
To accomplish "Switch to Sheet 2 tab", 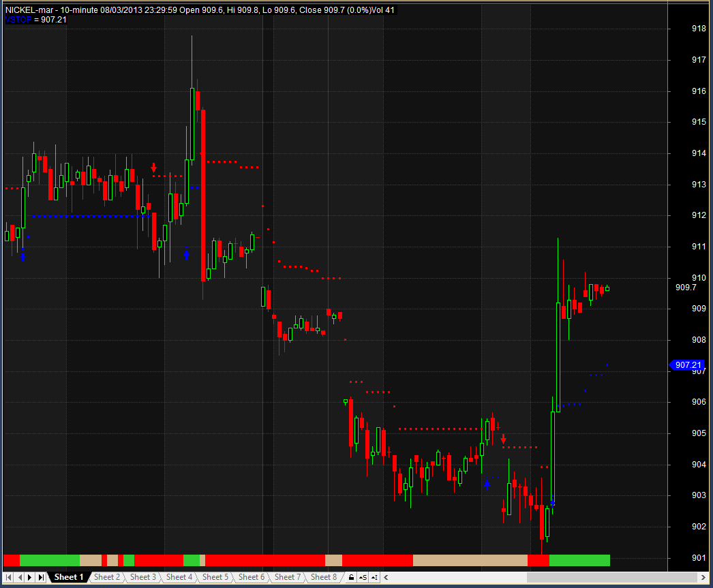I will click(x=107, y=577).
